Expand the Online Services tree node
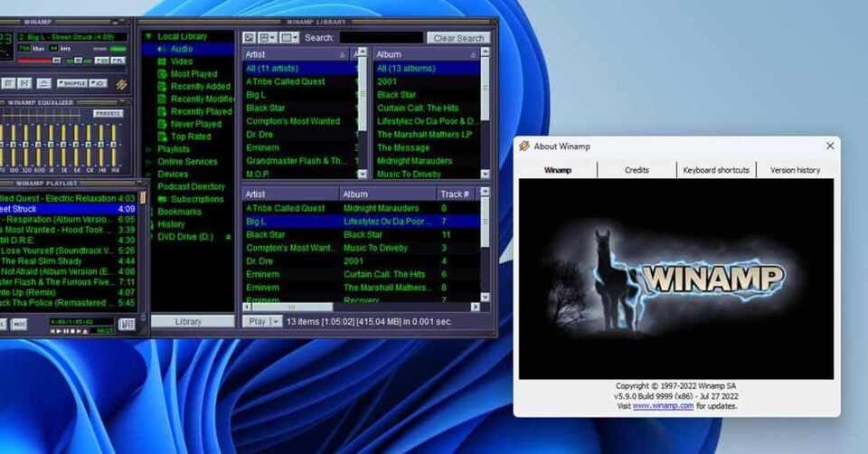This screenshot has height=454, width=868. (x=147, y=162)
